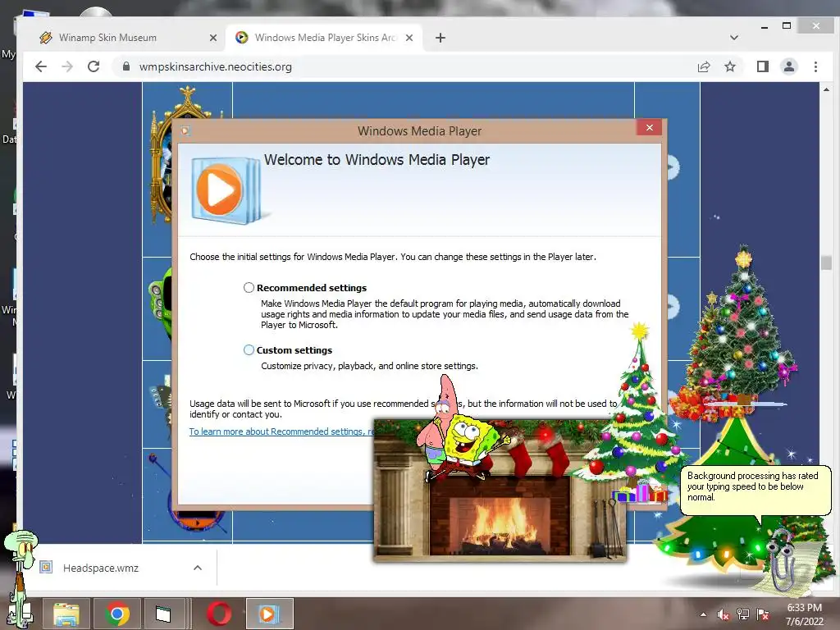Expand the Headspace.wmz download options chevron

click(x=198, y=568)
